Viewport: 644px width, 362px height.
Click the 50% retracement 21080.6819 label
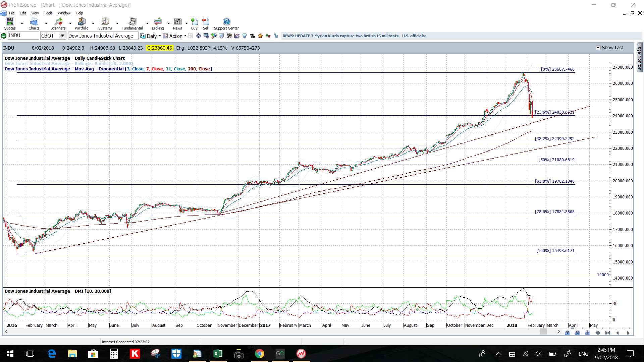pos(556,160)
